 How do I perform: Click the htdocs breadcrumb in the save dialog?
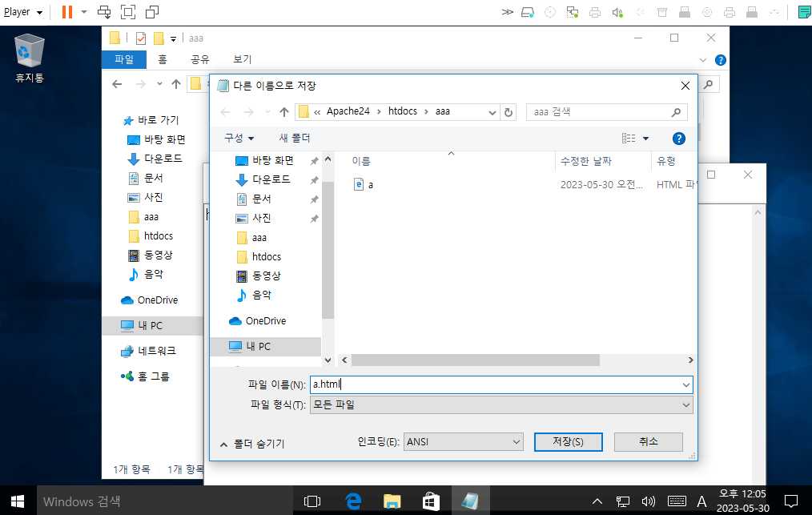click(x=402, y=111)
